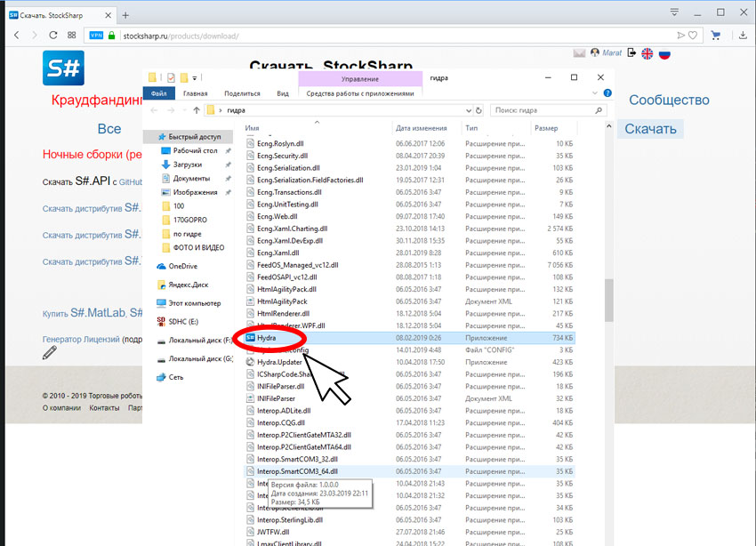Collapse the explorer ribbon chevron

[x=594, y=93]
